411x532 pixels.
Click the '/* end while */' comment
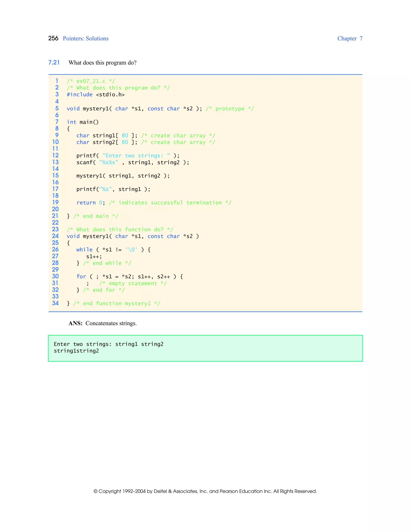107,263
